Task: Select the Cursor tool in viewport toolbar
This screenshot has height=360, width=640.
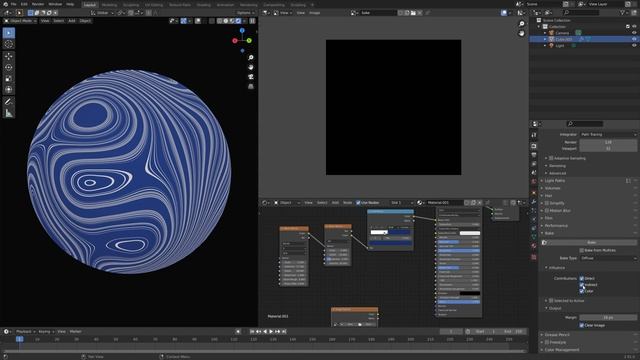Action: click(9, 44)
